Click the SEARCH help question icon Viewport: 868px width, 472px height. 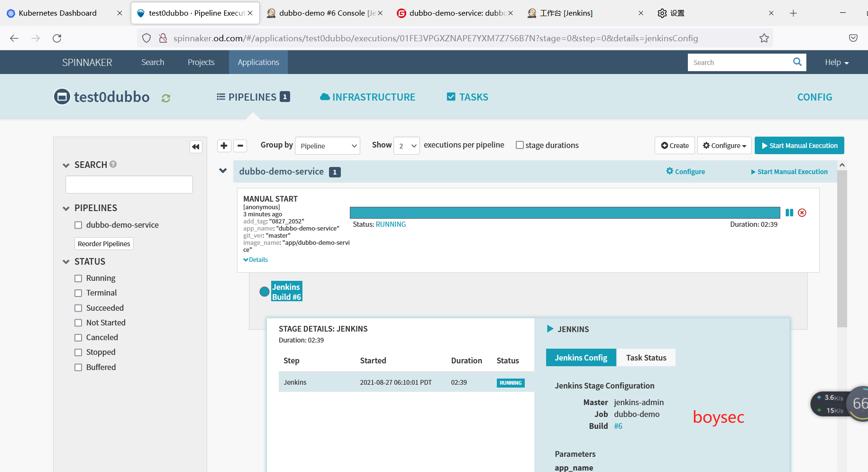113,164
